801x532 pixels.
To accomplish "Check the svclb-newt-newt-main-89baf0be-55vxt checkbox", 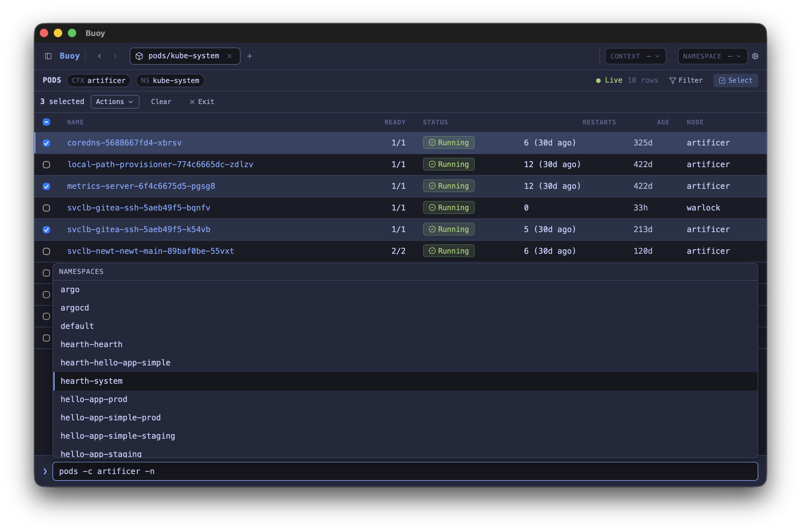I will (46, 251).
